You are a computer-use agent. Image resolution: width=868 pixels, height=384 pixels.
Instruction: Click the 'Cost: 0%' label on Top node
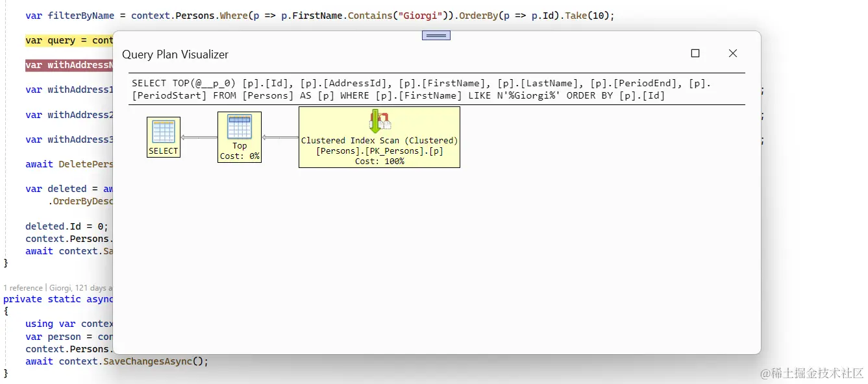[239, 156]
